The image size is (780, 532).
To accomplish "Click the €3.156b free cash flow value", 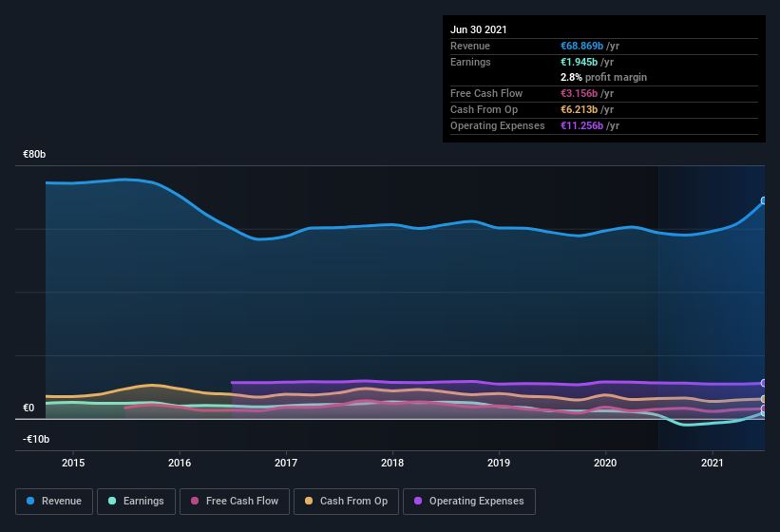I will [579, 93].
